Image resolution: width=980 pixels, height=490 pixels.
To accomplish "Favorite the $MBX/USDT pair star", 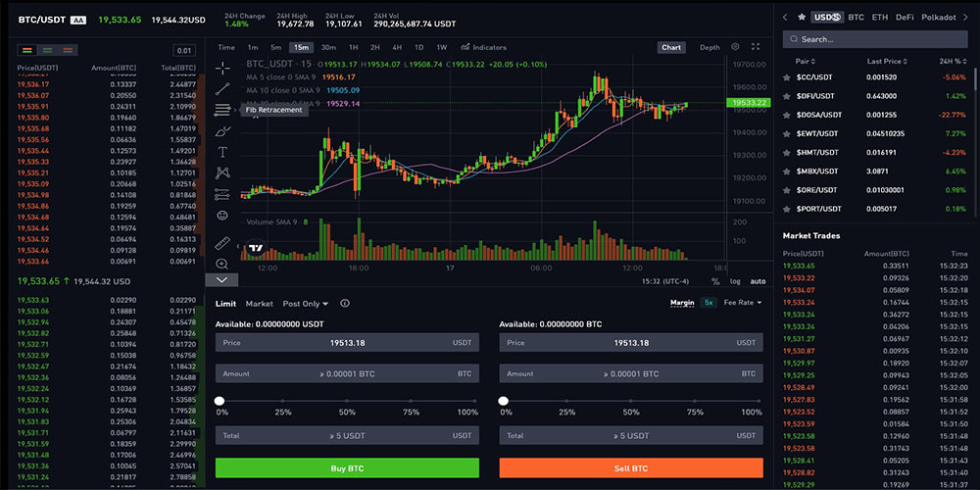I will point(787,171).
